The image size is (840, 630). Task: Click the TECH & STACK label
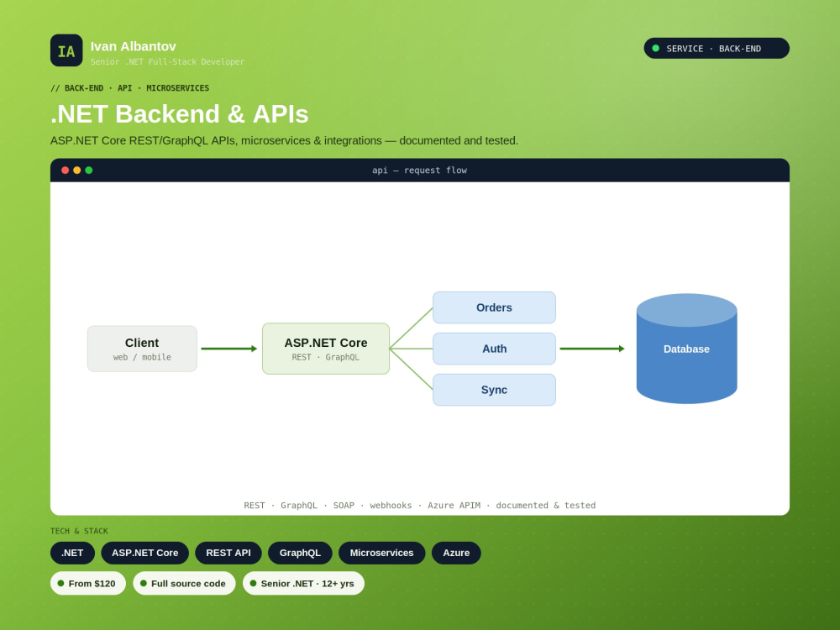(79, 531)
